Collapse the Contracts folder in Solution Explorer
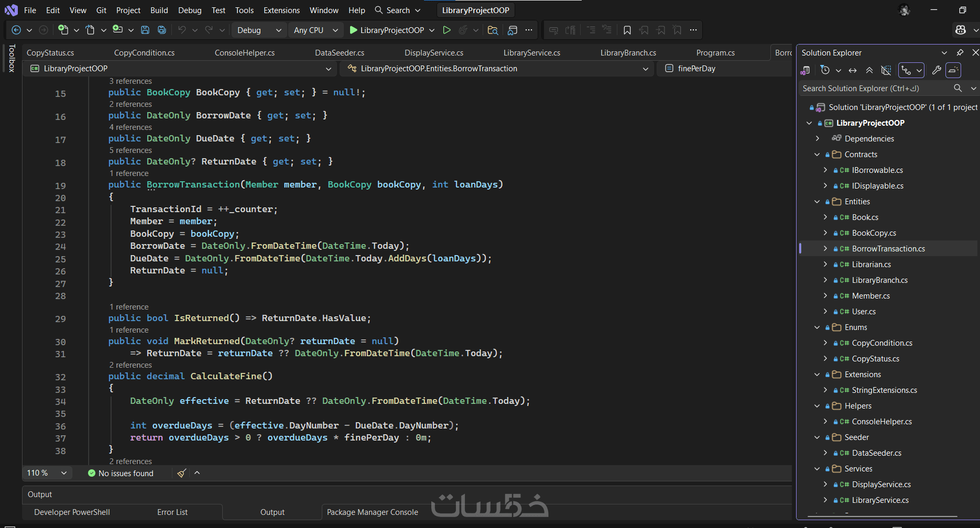Viewport: 980px width, 528px height. 817,155
